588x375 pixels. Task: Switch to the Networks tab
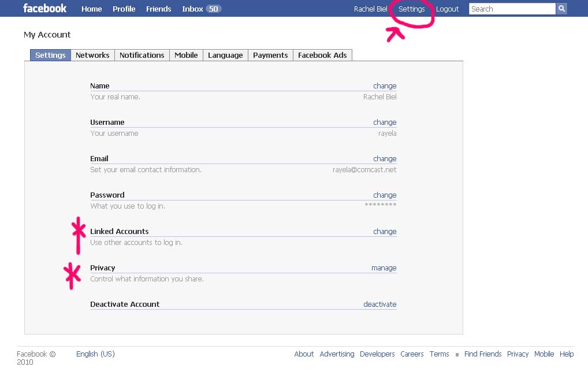pyautogui.click(x=92, y=55)
